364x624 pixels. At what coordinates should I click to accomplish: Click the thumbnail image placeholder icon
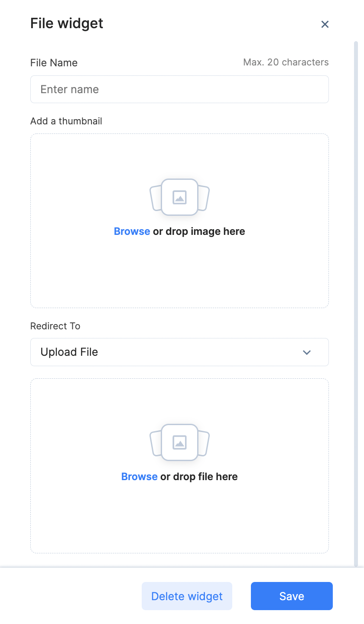click(x=179, y=197)
